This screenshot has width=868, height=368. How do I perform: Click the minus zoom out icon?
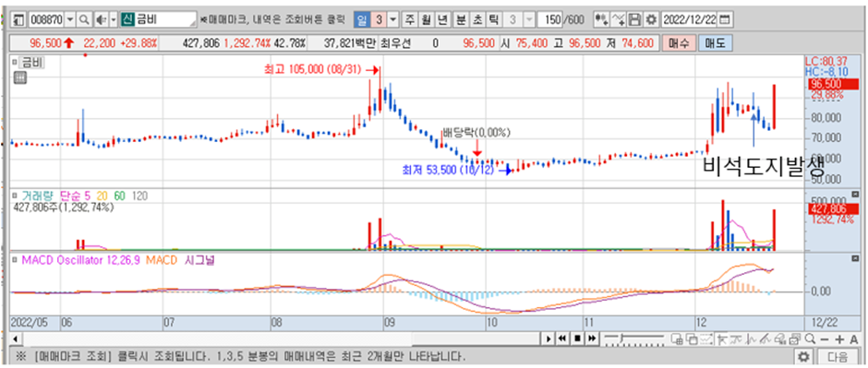825,338
